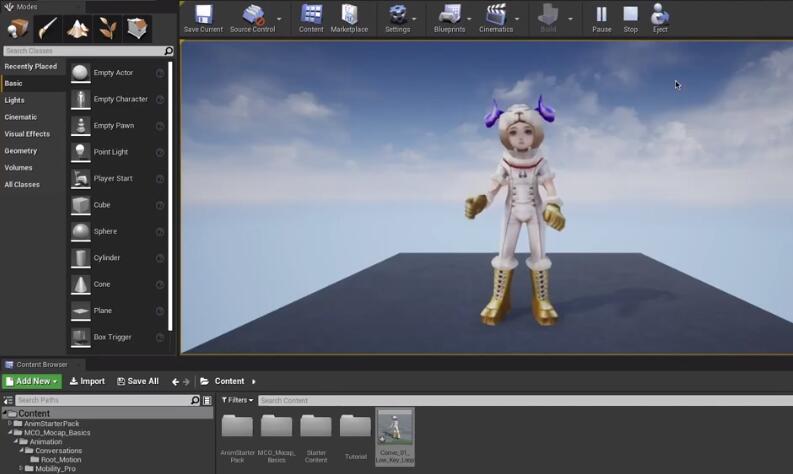Switch to Visual Effects category
This screenshot has width=793, height=474.
(x=27, y=134)
